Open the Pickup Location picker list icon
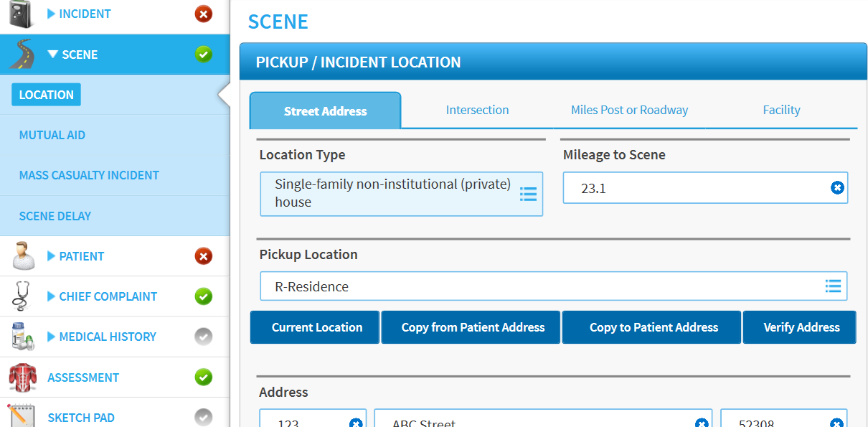 [x=833, y=286]
